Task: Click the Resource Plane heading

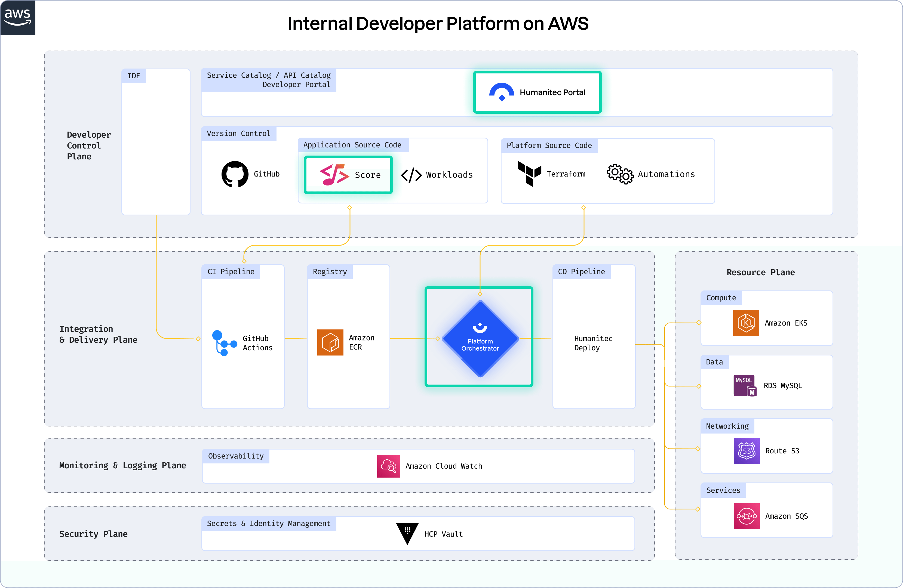Action: click(x=760, y=273)
